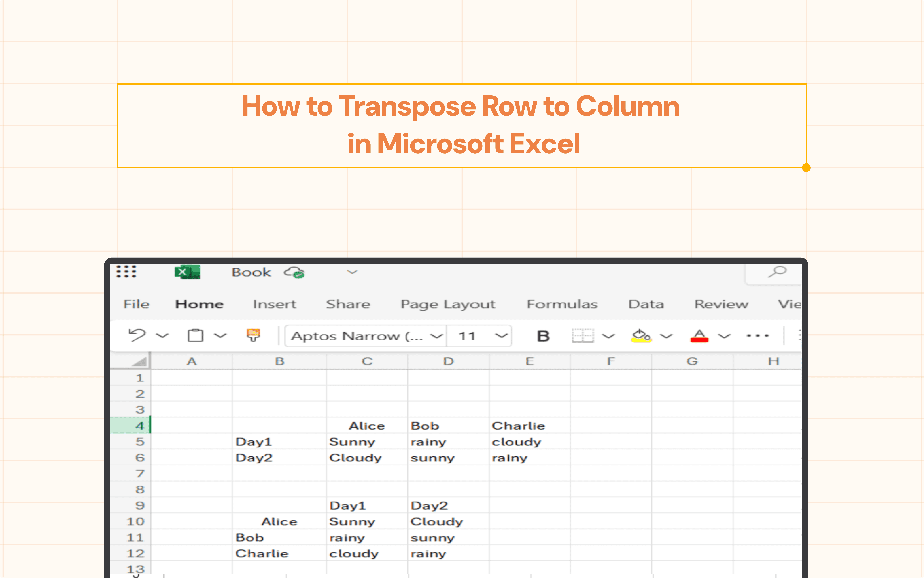Viewport: 924px width, 578px height.
Task: Switch to the Formulas tab
Action: (562, 304)
